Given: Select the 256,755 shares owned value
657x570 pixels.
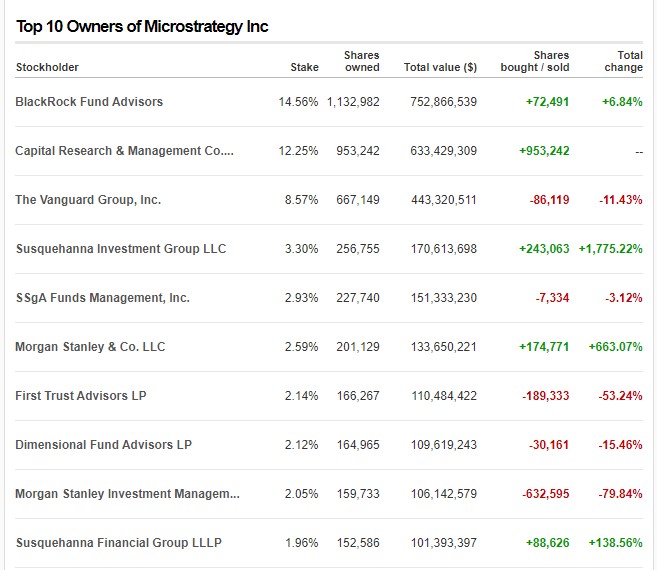Looking at the screenshot, I should coord(357,249).
